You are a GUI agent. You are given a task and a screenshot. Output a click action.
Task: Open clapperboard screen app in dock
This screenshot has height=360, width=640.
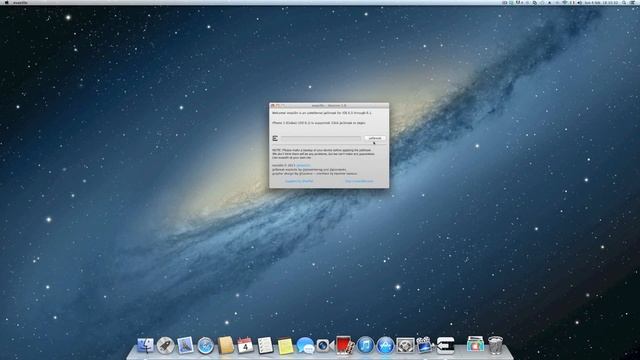click(x=424, y=345)
